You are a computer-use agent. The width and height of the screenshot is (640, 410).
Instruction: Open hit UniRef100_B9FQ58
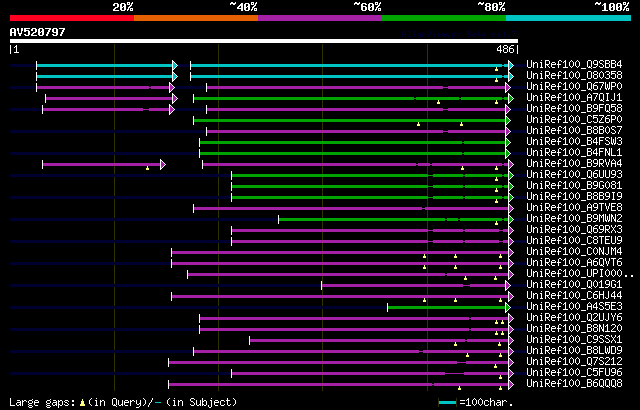click(x=574, y=109)
